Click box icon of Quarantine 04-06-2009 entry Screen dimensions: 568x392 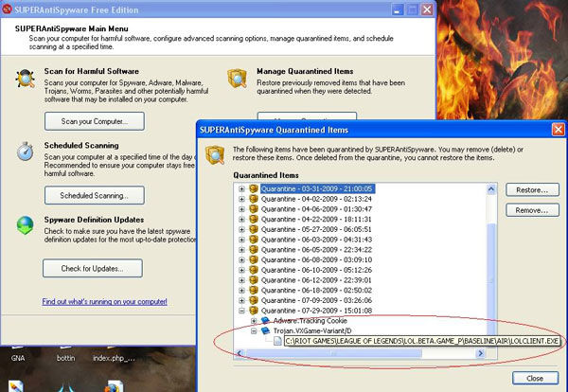(254, 209)
